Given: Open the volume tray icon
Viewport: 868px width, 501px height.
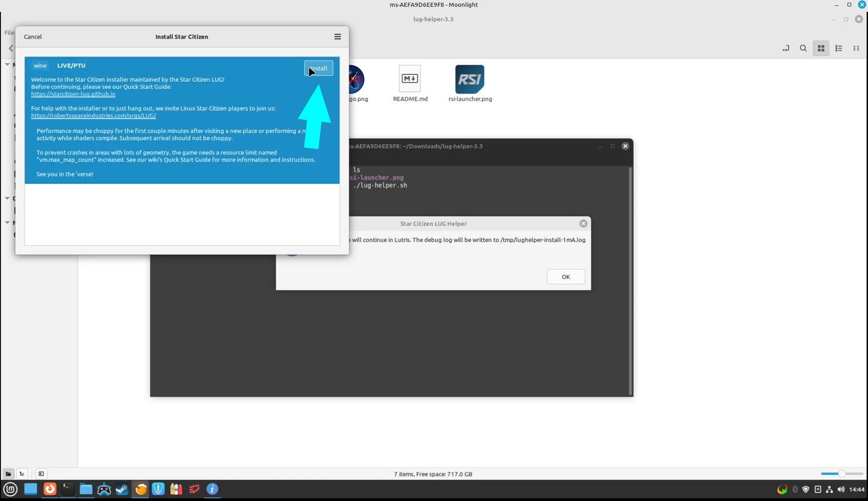Looking at the screenshot, I should (841, 490).
